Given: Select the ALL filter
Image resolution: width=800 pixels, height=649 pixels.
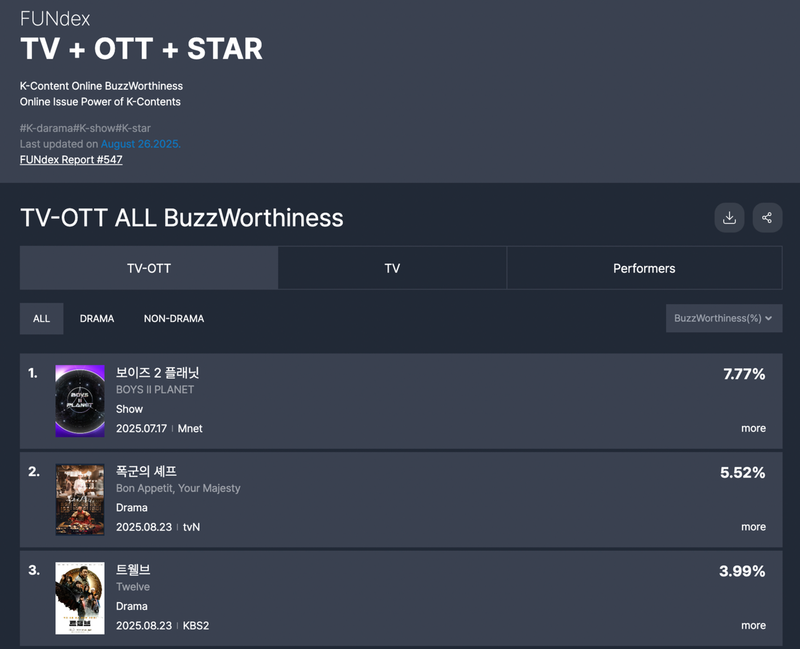Looking at the screenshot, I should click(x=41, y=319).
